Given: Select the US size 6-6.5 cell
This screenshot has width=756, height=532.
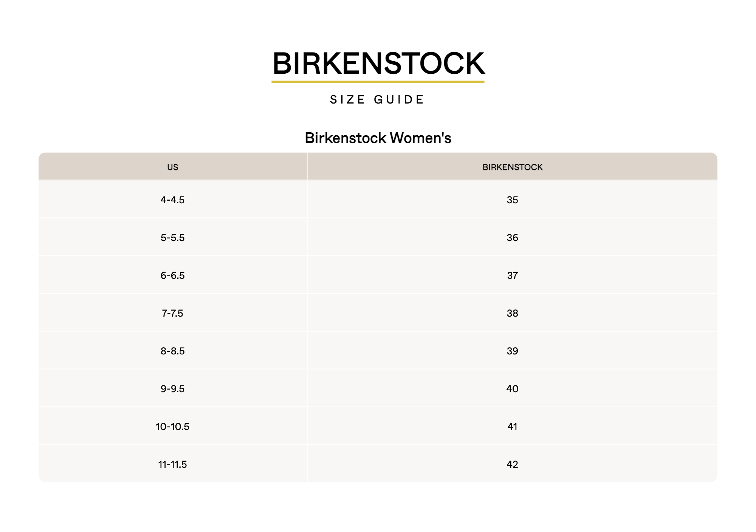Looking at the screenshot, I should coord(173,275).
